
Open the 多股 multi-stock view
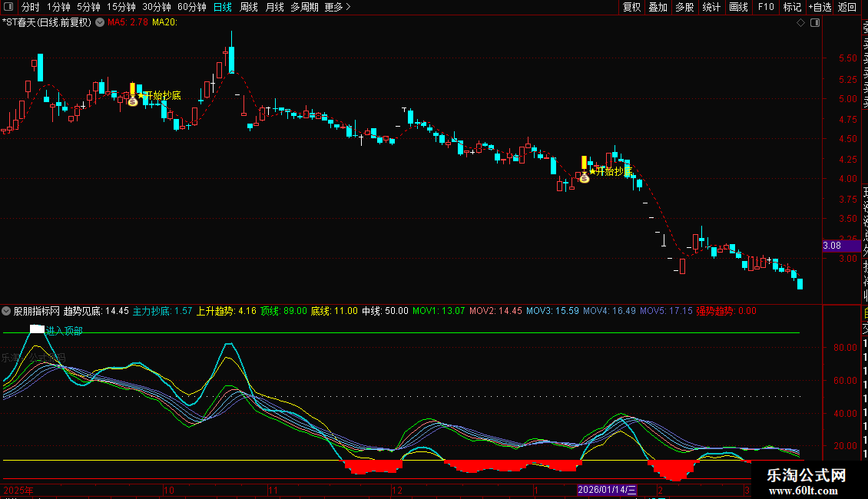[x=684, y=7]
